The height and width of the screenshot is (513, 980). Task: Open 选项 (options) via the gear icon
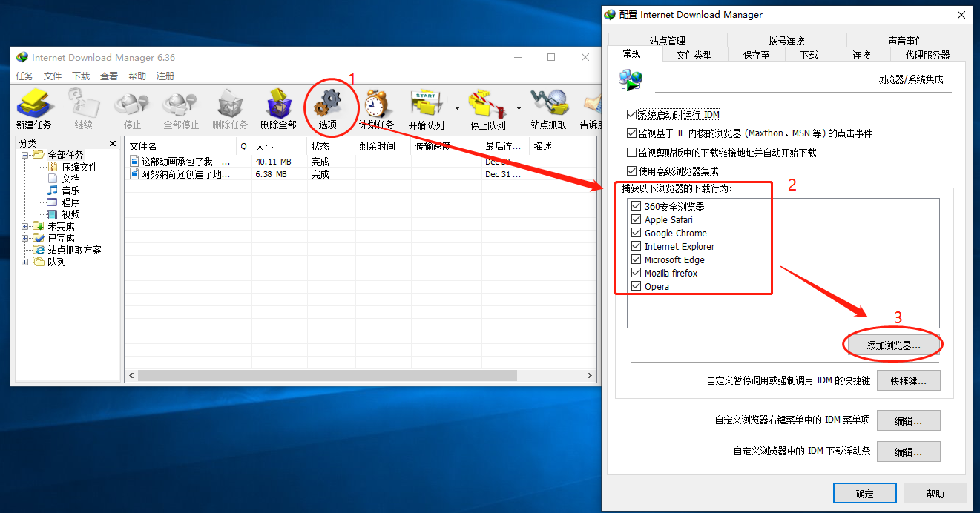pyautogui.click(x=328, y=110)
